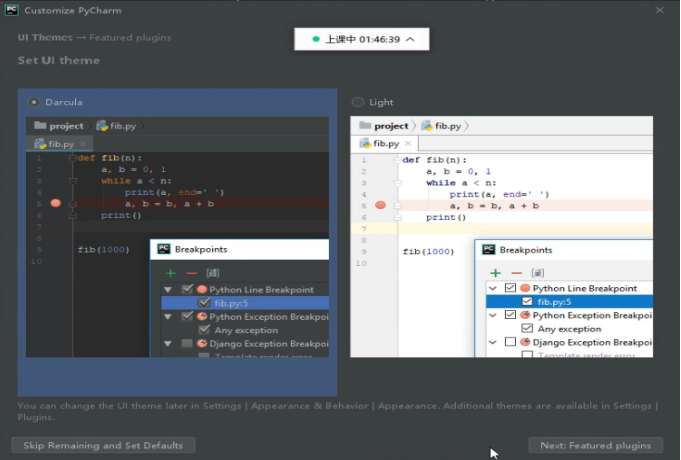The width and height of the screenshot is (681, 460).
Task: Click the Django Exception Breakpoint icon in the Darcula preview
Action: click(202, 344)
